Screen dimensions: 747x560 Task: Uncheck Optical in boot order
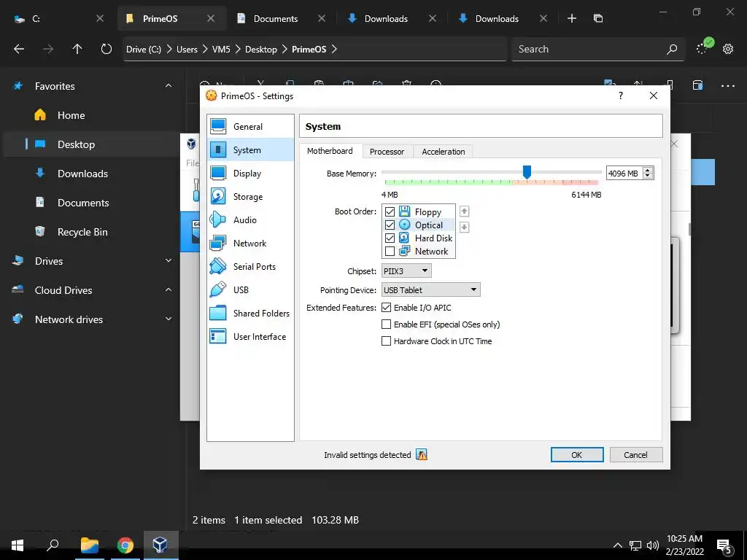tap(390, 225)
